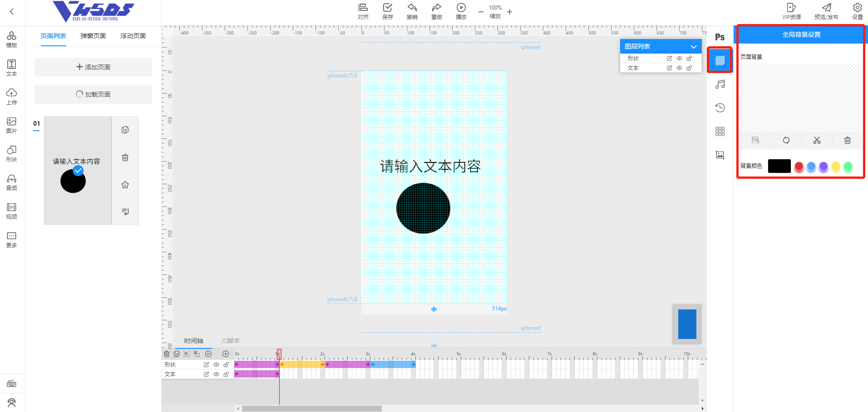The image size is (868, 412).
Task: Choose the purple background color
Action: tap(824, 167)
